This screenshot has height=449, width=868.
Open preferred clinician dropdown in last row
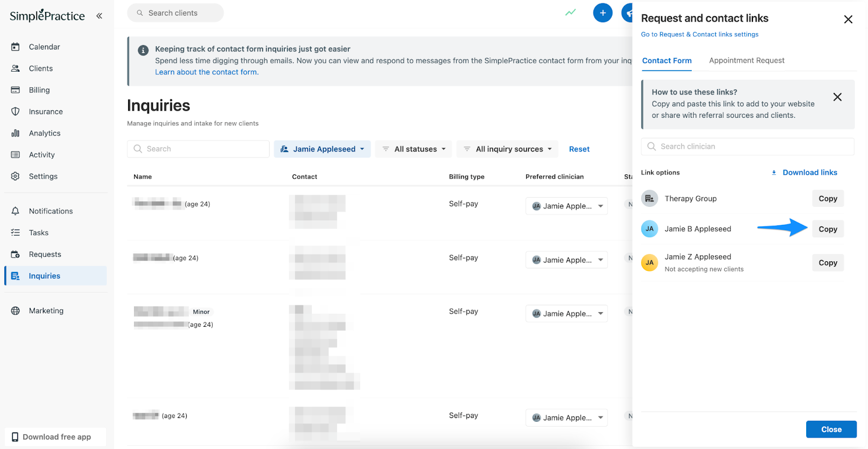click(x=566, y=418)
